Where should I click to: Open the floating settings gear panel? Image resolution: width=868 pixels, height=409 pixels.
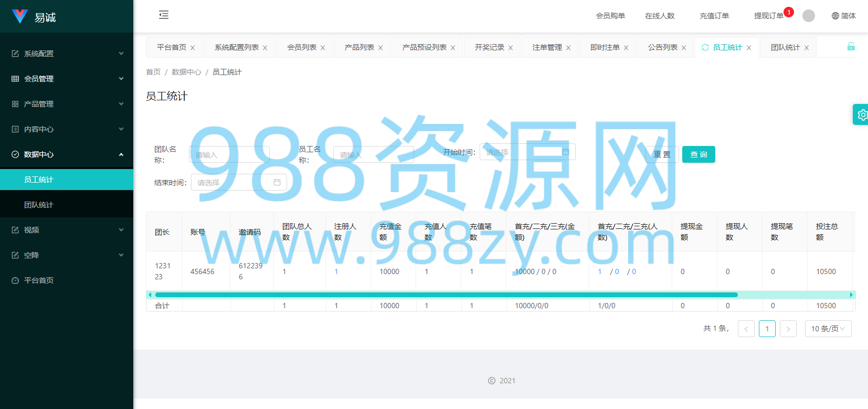point(861,114)
